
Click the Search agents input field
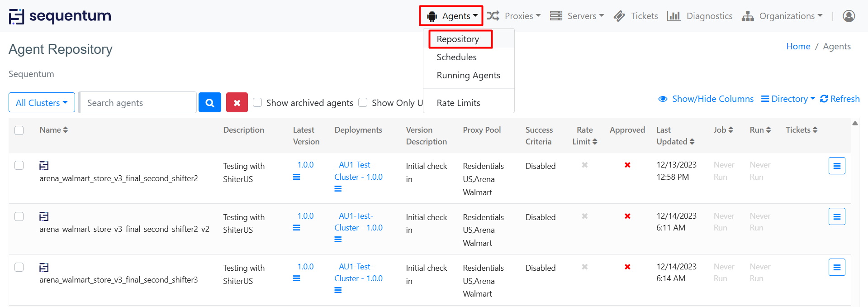[x=138, y=103]
